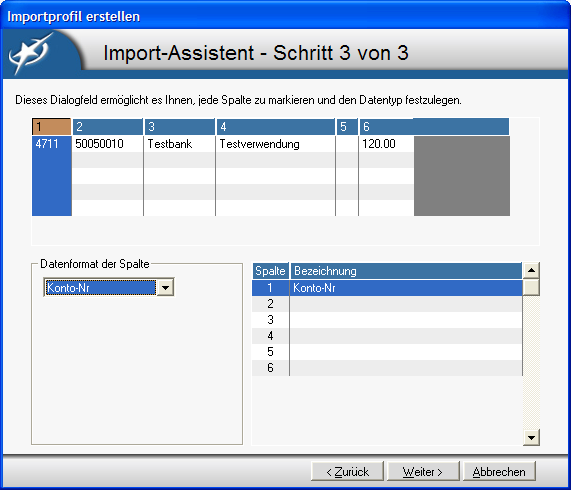
Task: Click the scroll up arrow of the list
Action: tap(531, 270)
